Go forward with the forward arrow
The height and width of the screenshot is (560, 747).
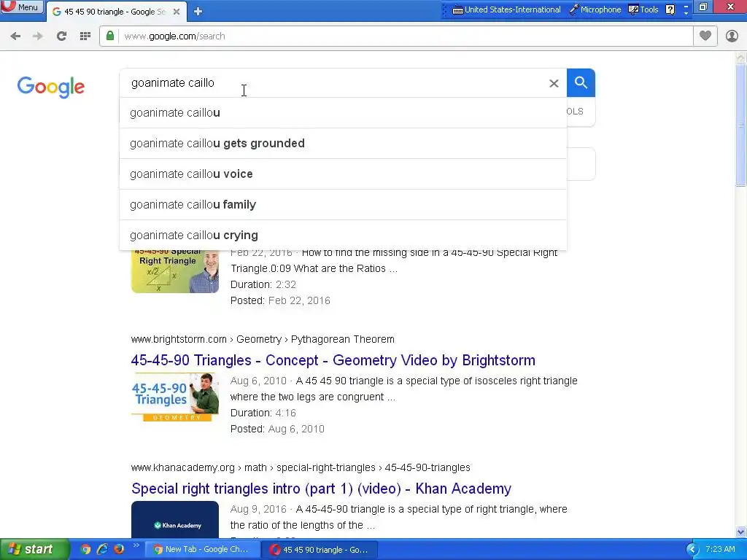pos(38,36)
